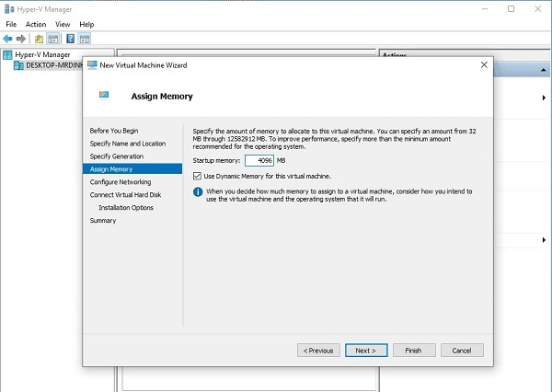The height and width of the screenshot is (392, 552).
Task: Click the Hyper-V Manager title bar icon
Action: click(9, 9)
